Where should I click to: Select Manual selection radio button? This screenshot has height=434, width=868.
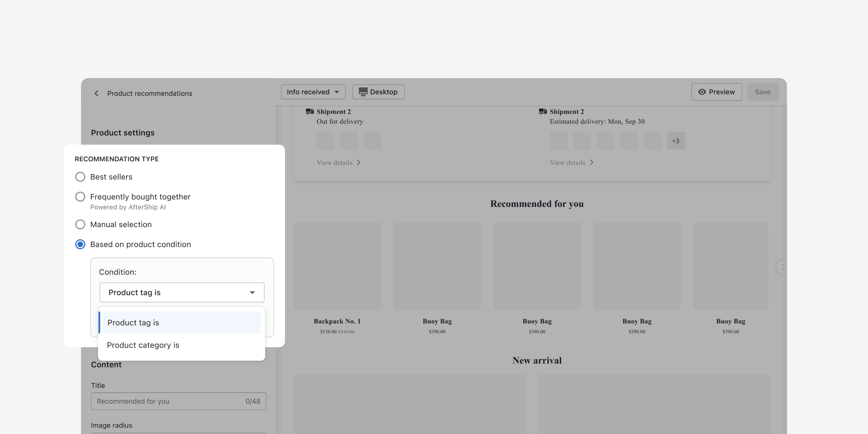pyautogui.click(x=80, y=225)
